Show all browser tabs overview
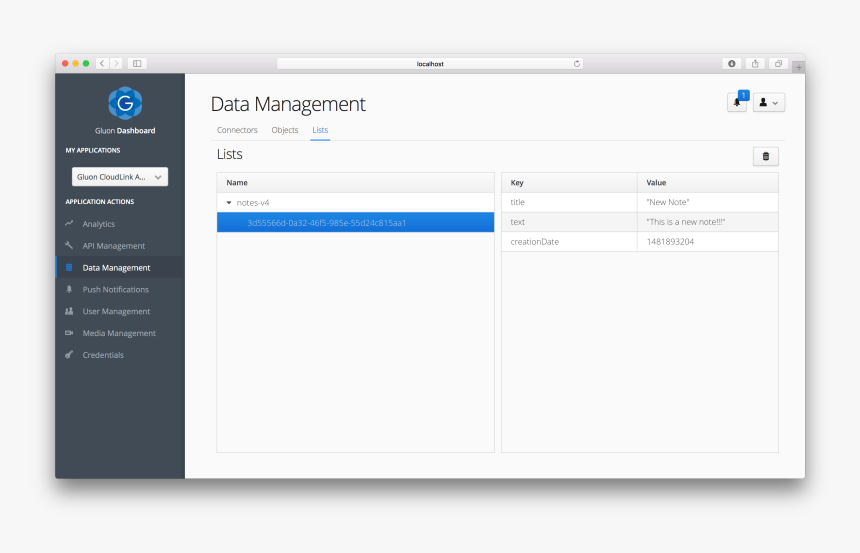 coord(778,64)
